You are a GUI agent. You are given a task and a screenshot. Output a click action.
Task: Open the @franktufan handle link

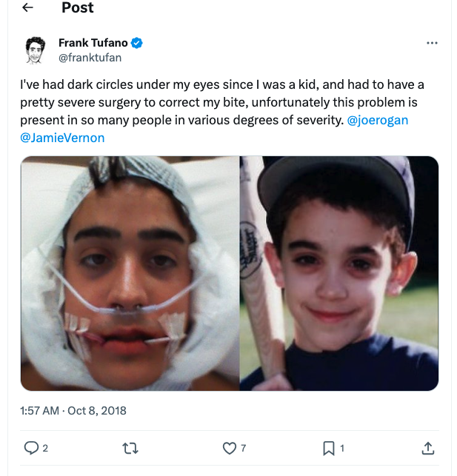point(90,57)
